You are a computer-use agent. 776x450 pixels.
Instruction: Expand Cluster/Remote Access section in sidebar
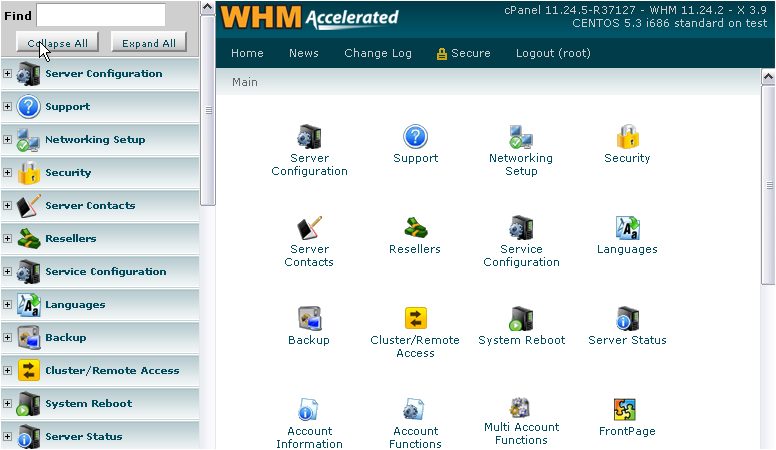tap(7, 370)
